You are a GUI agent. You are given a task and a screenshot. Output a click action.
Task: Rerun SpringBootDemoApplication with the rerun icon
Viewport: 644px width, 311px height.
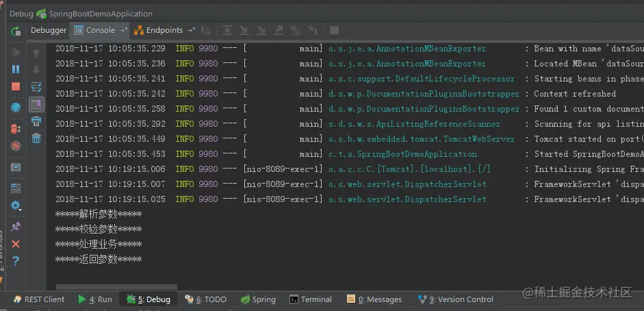tap(16, 31)
